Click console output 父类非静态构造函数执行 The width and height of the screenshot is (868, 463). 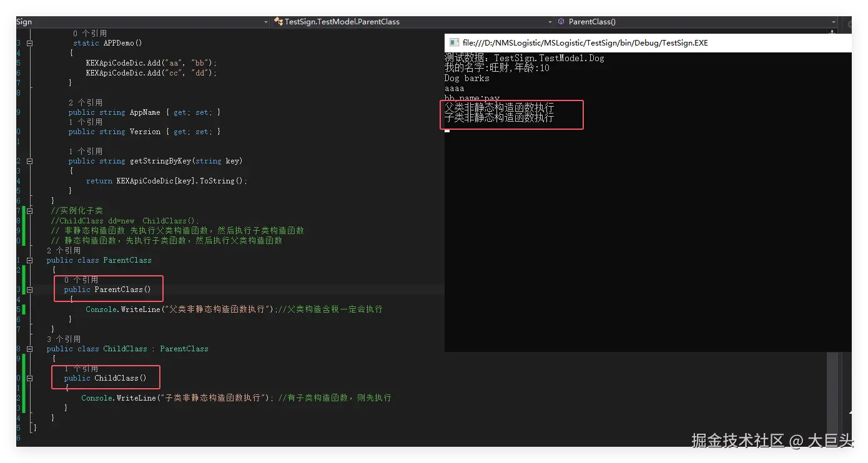tap(500, 108)
